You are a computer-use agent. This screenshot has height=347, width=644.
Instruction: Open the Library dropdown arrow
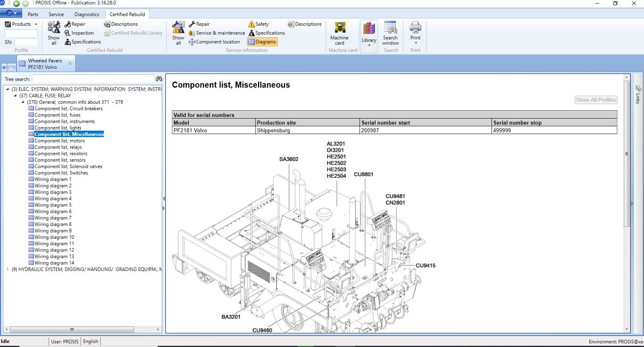(369, 45)
